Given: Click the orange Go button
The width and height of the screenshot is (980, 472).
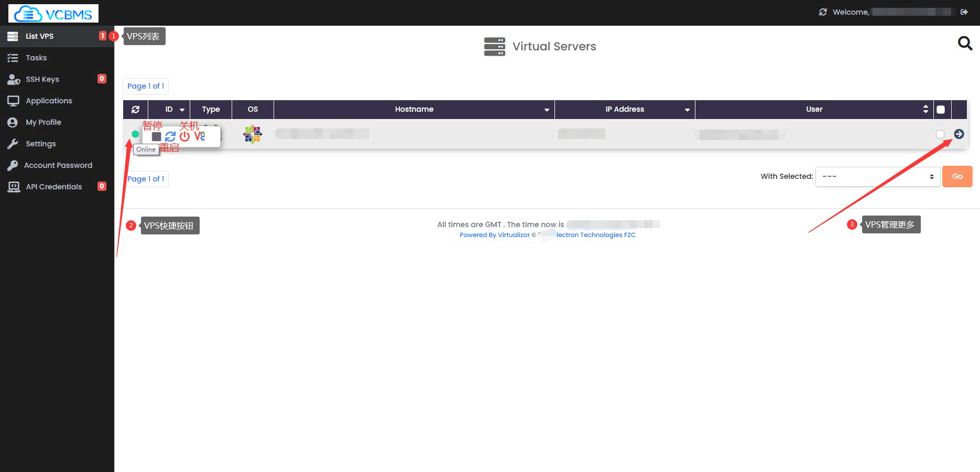Looking at the screenshot, I should pyautogui.click(x=957, y=177).
